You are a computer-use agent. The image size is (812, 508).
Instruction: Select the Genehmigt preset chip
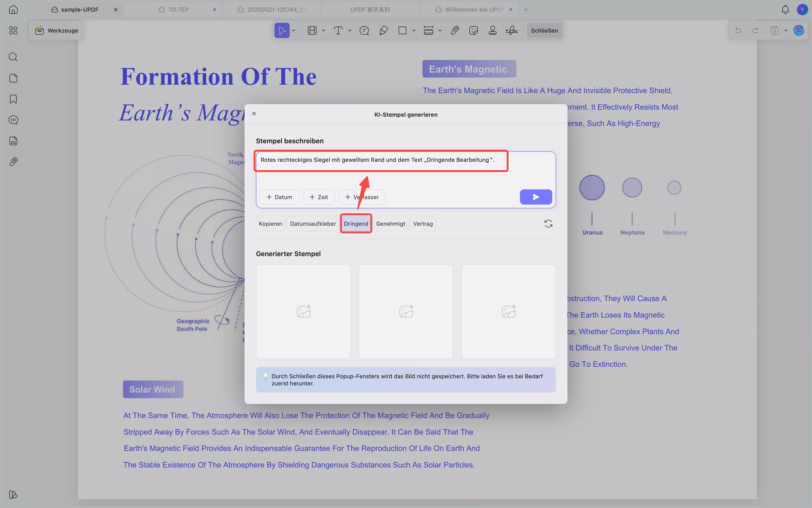tap(390, 224)
